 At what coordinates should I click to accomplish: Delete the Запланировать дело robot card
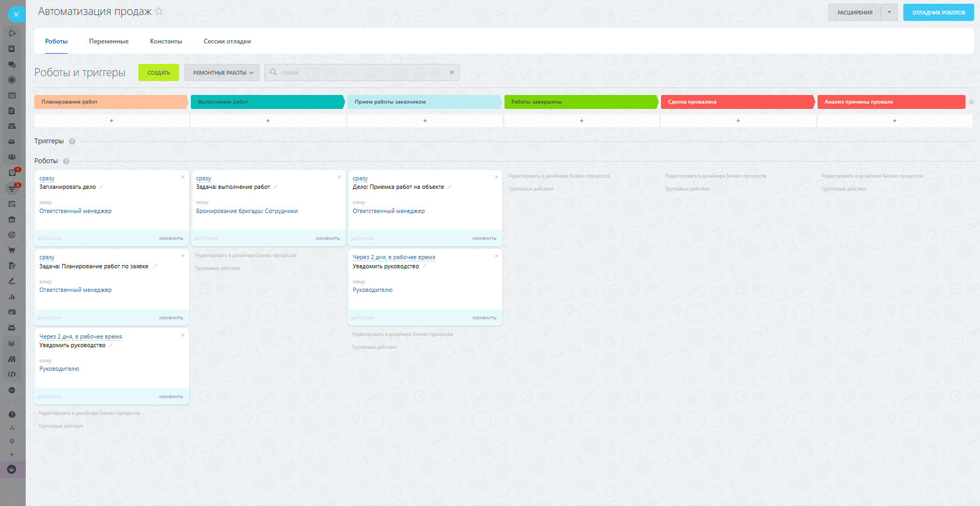pyautogui.click(x=183, y=177)
